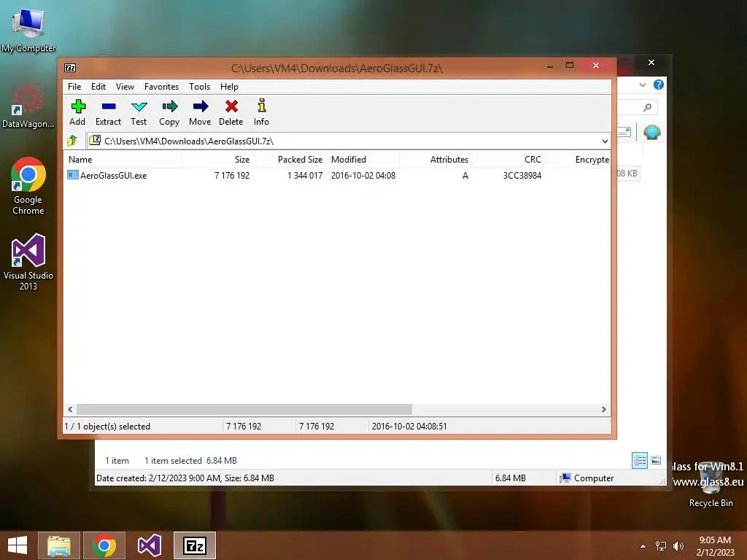Click the blue Help icon in Explorer window
The height and width of the screenshot is (560, 747).
tap(659, 85)
